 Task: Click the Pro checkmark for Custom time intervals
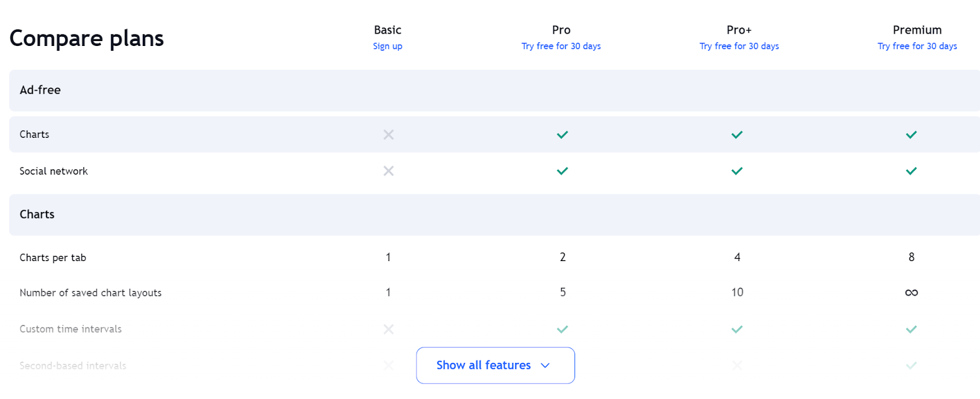coord(562,329)
